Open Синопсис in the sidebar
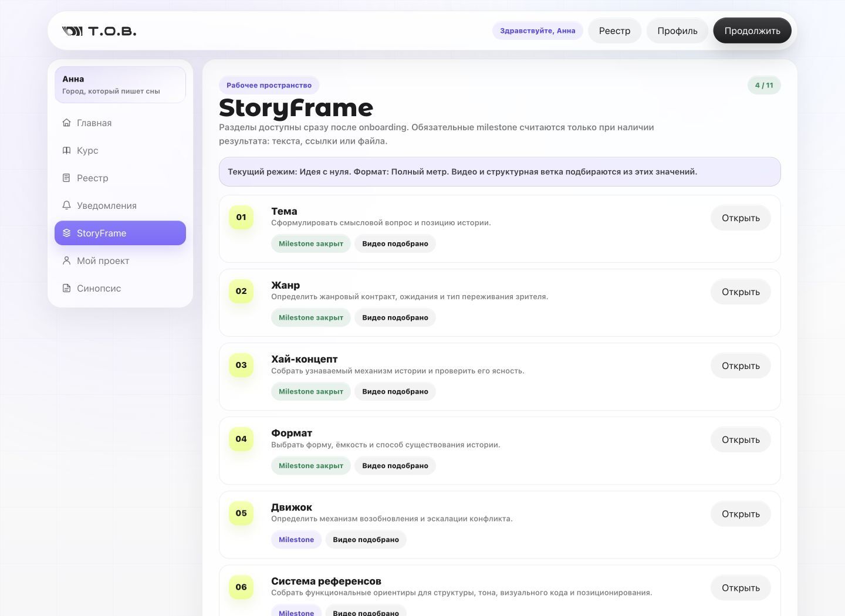 (x=120, y=288)
